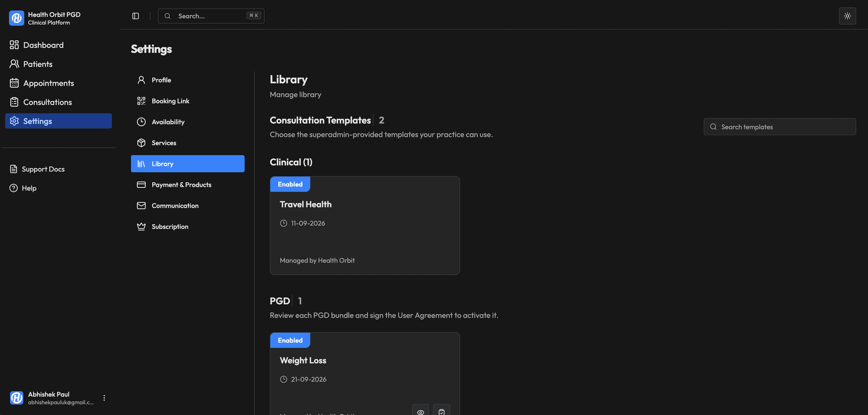The height and width of the screenshot is (415, 868).
Task: Click the Search templates field
Action: point(779,127)
